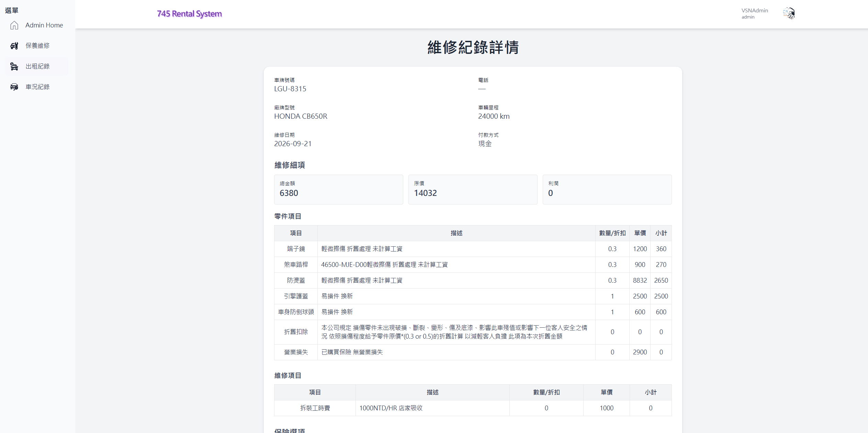
Task: Click the unit price 8832
Action: coord(640,281)
